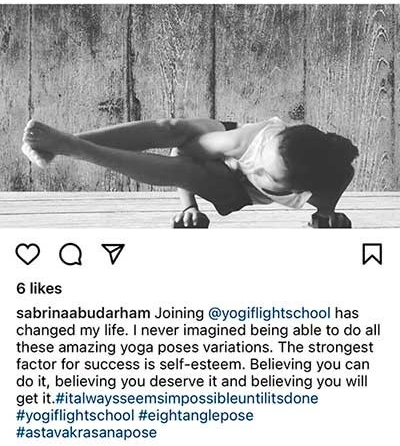The width and height of the screenshot is (400, 446).
Task: View the 6 likes list
Action: coord(39,288)
